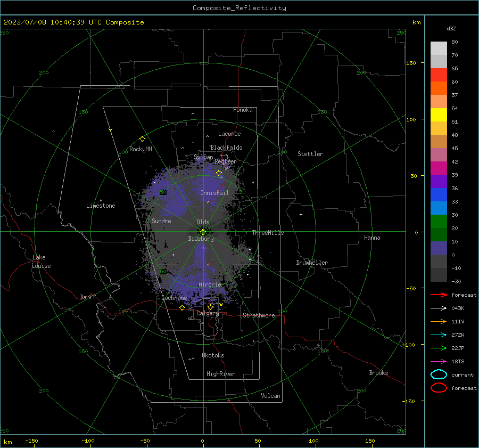Click the Lacombe city label
Viewport: 479px width, 448px height.
point(229,134)
